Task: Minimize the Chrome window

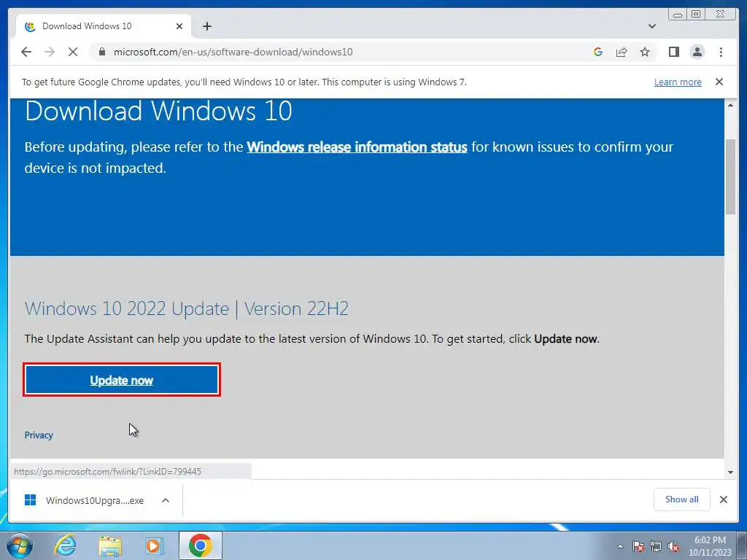Action: pyautogui.click(x=678, y=15)
